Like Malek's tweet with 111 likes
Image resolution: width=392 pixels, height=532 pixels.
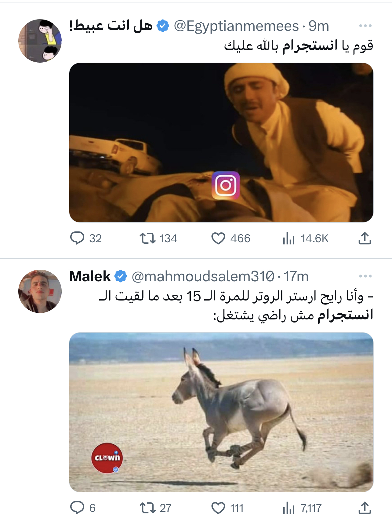tap(218, 508)
